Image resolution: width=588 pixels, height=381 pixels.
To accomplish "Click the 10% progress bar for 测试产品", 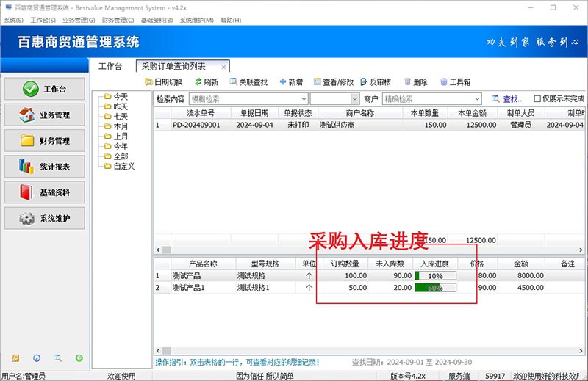I will [x=435, y=276].
